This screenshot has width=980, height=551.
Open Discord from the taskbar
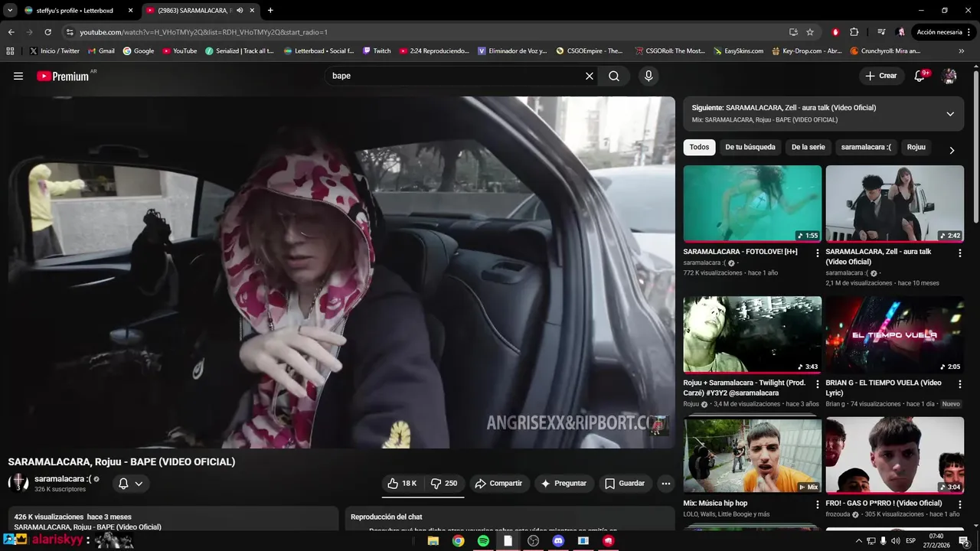pos(558,541)
